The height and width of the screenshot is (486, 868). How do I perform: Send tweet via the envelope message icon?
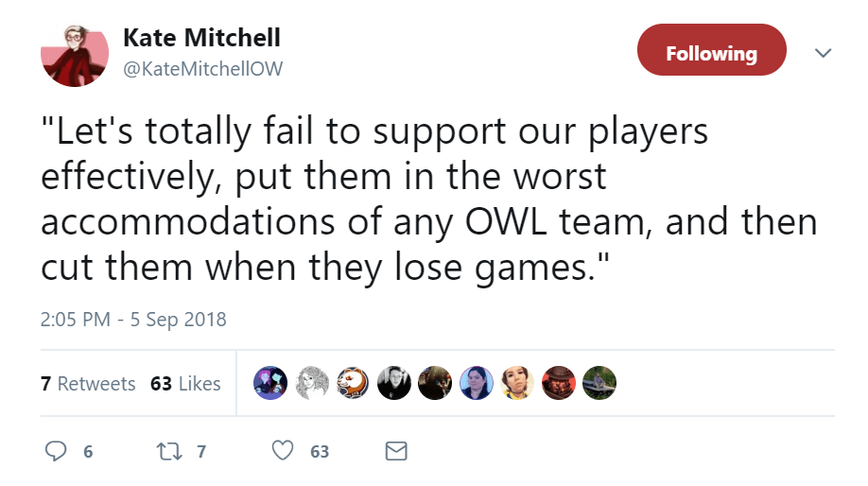pos(397,452)
